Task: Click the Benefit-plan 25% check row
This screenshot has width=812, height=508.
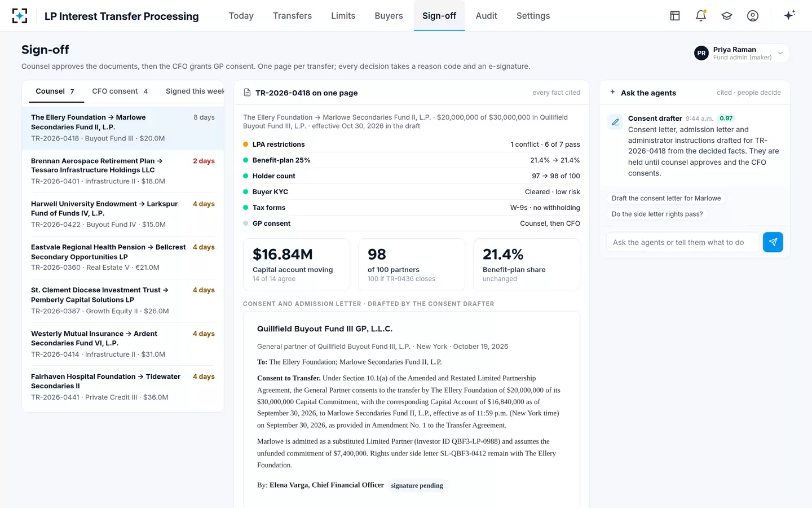Action: (412, 160)
